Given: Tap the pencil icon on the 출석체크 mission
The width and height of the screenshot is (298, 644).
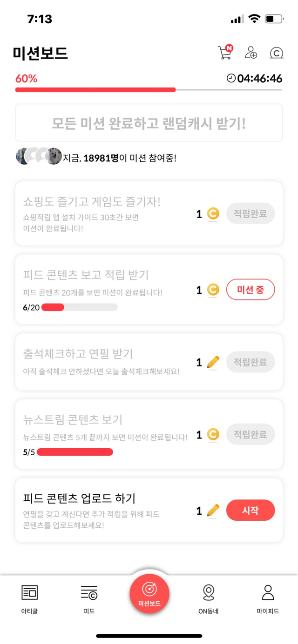Looking at the screenshot, I should pos(213,362).
